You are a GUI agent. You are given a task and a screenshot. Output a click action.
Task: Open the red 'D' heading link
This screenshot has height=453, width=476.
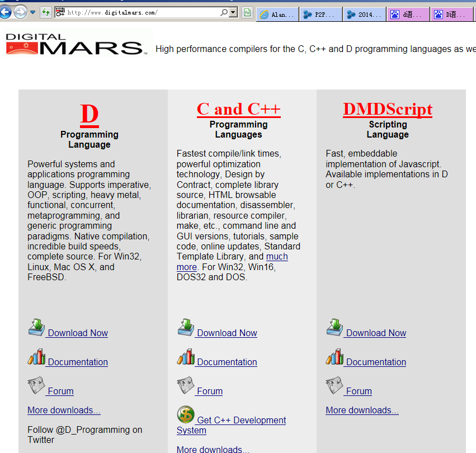click(89, 115)
